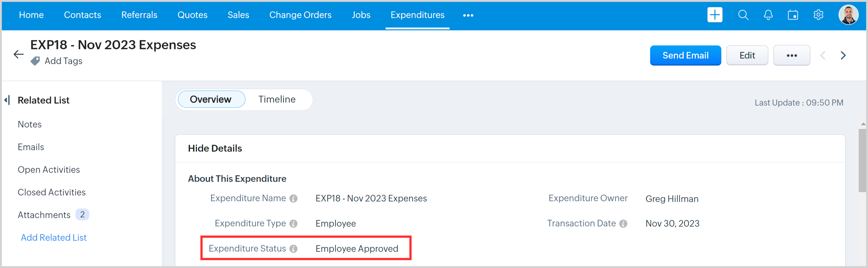Expand more modules ellipsis in navigation bar
Viewport: 868px width, 268px height.
click(x=468, y=15)
